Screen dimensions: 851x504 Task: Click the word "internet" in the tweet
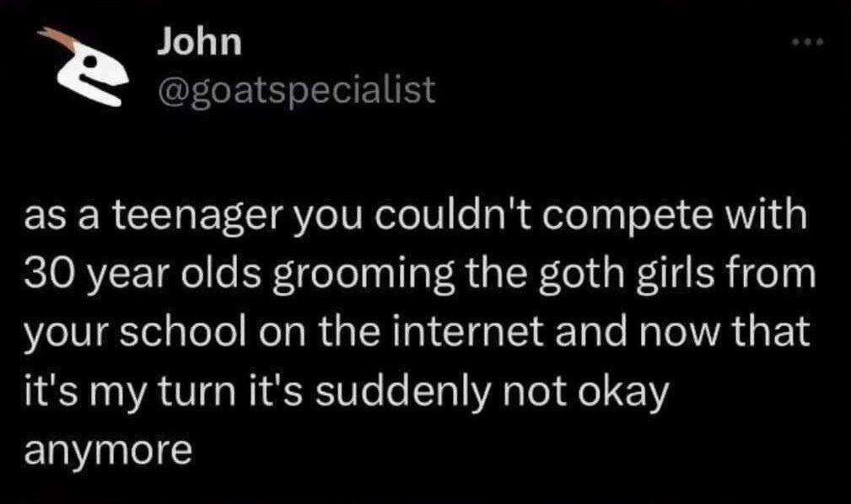(467, 332)
